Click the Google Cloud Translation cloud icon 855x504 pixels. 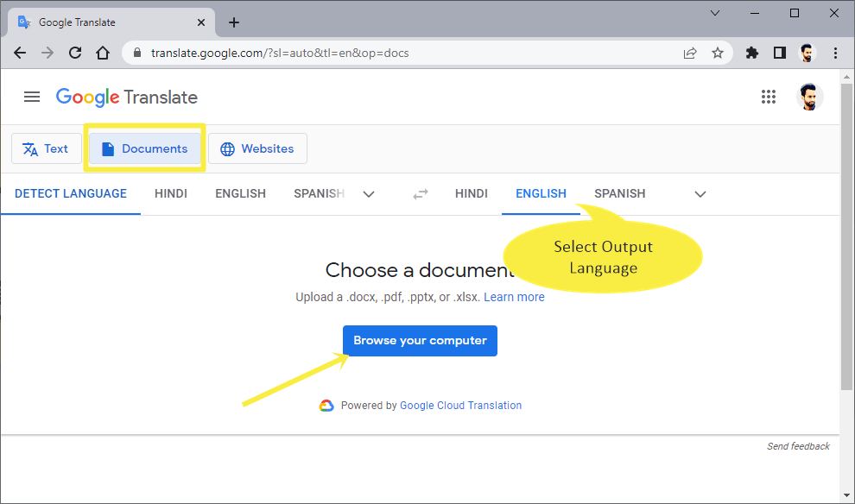(326, 405)
